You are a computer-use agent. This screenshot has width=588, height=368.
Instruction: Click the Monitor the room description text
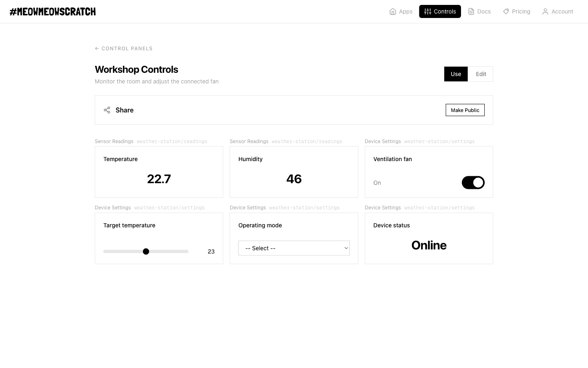157,81
